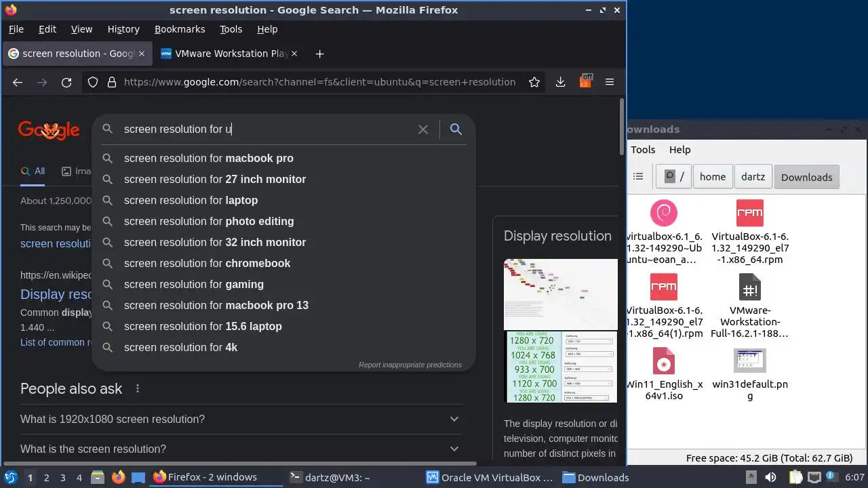
Task: Open the Firefox Help menu
Action: [267, 29]
